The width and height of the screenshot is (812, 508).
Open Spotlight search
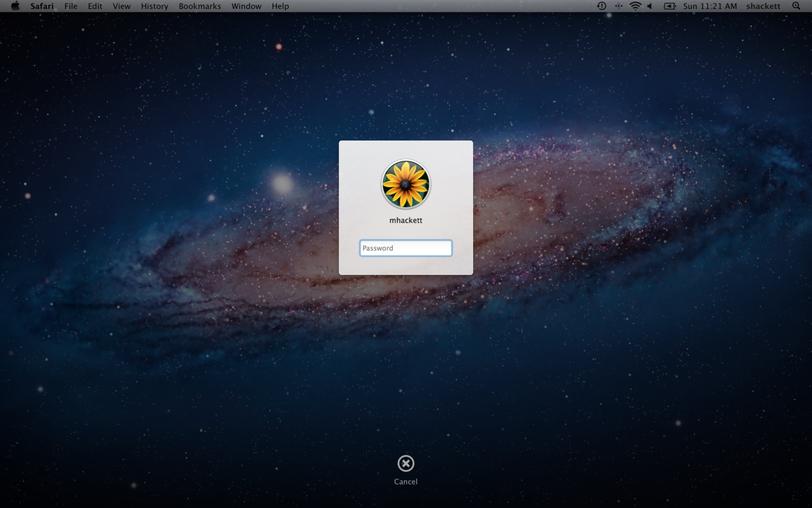pyautogui.click(x=796, y=6)
